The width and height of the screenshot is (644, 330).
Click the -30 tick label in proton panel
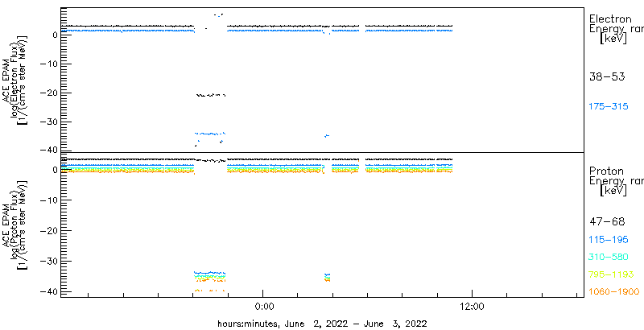48,262
